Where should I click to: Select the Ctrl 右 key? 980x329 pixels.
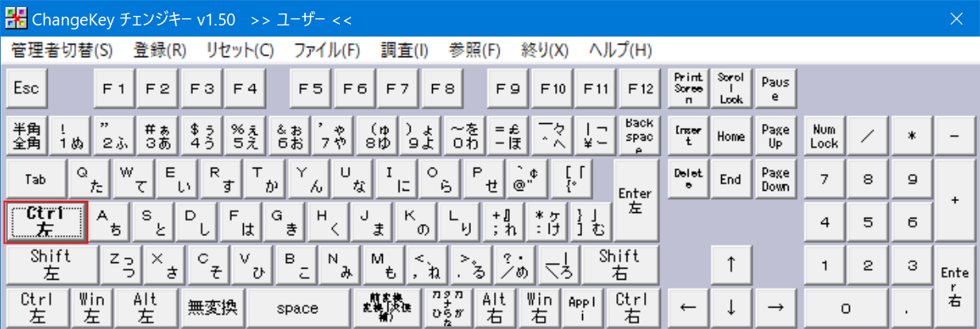click(632, 308)
